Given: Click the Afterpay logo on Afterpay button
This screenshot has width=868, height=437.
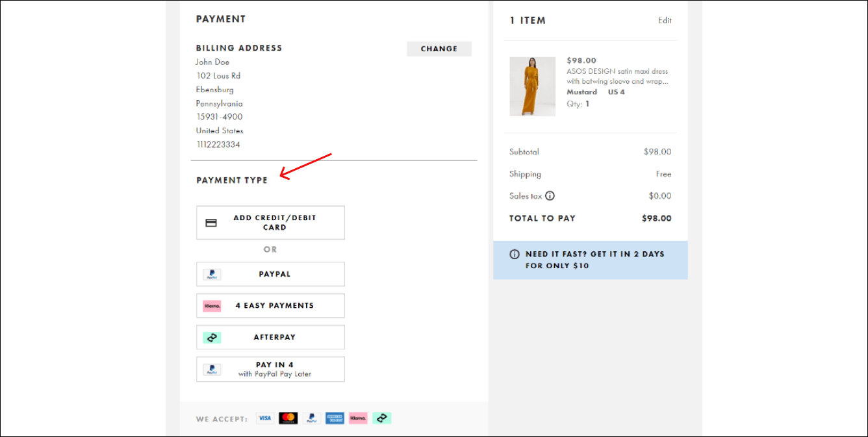Looking at the screenshot, I should click(212, 338).
